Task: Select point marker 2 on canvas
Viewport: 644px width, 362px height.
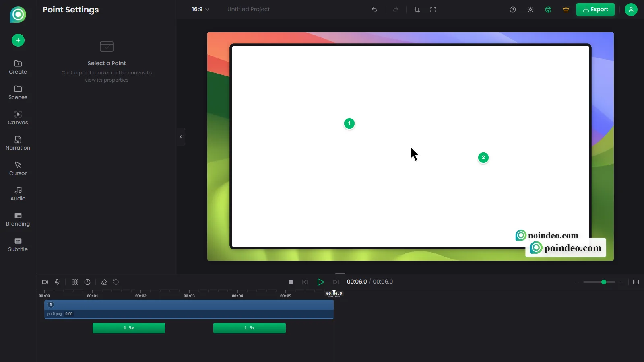Action: (x=483, y=158)
